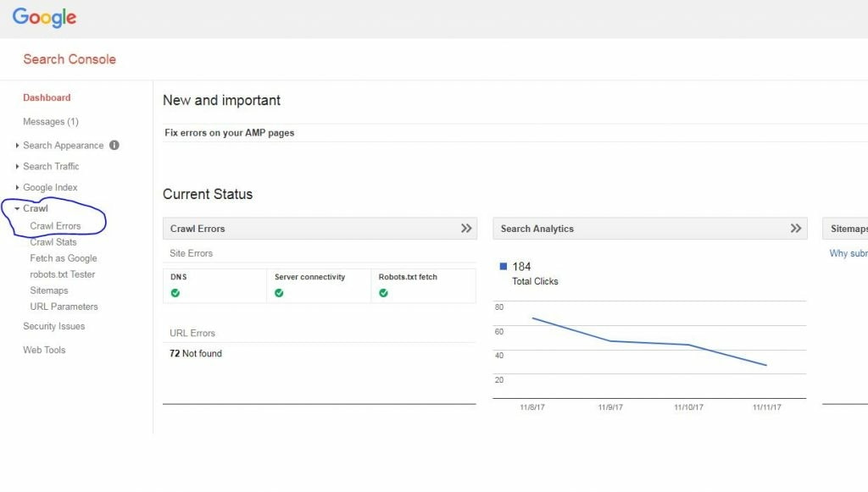
Task: Click the 60 value on chart axis
Action: click(499, 332)
